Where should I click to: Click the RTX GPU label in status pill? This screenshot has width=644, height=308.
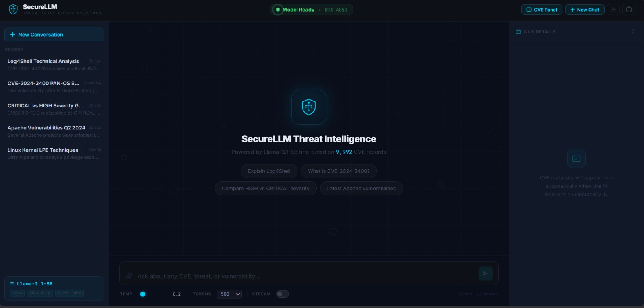(336, 10)
